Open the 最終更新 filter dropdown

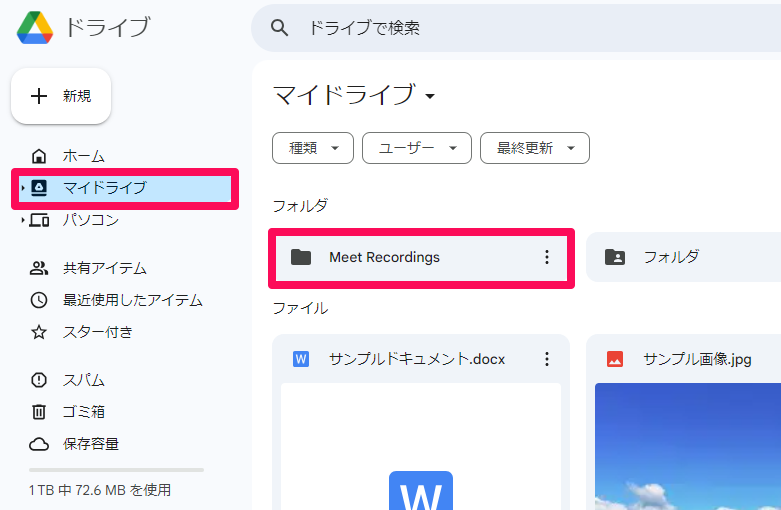tap(535, 148)
